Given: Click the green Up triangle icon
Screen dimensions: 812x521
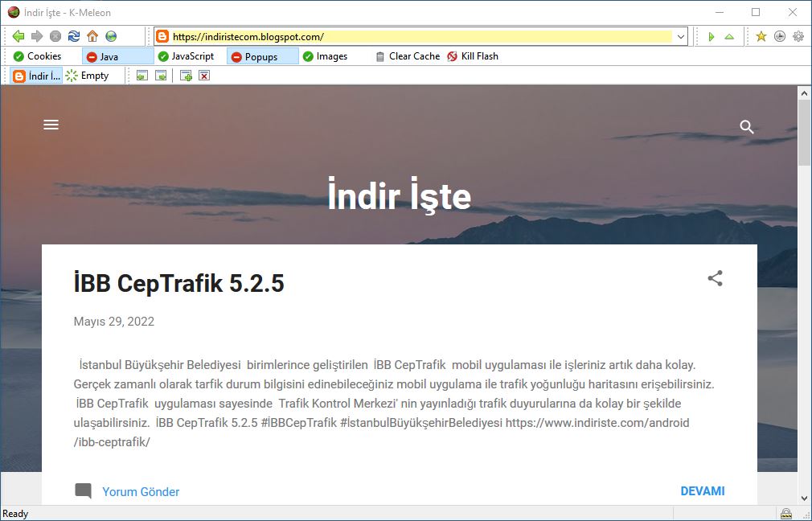Looking at the screenshot, I should pos(729,37).
